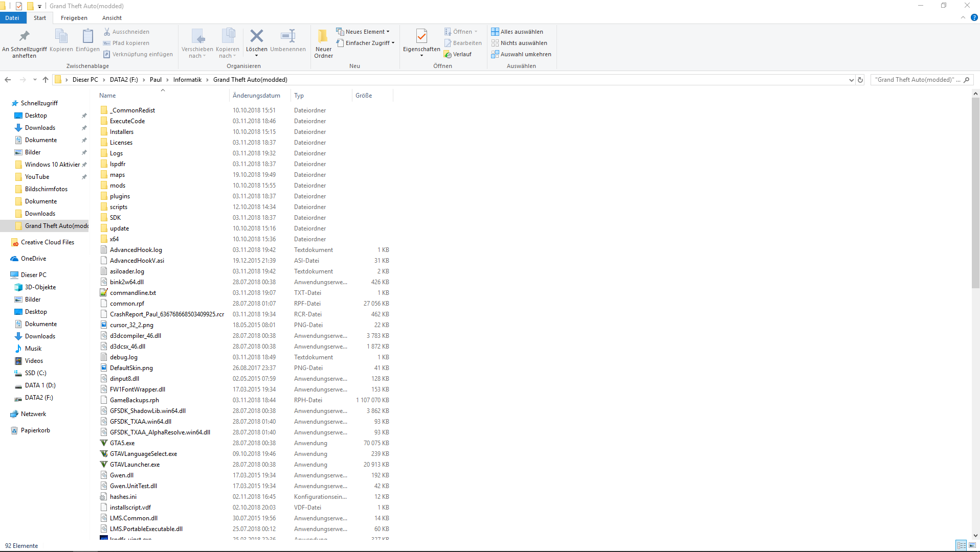Sort by the Änderungsdatum column header
980x552 pixels.
coord(260,96)
